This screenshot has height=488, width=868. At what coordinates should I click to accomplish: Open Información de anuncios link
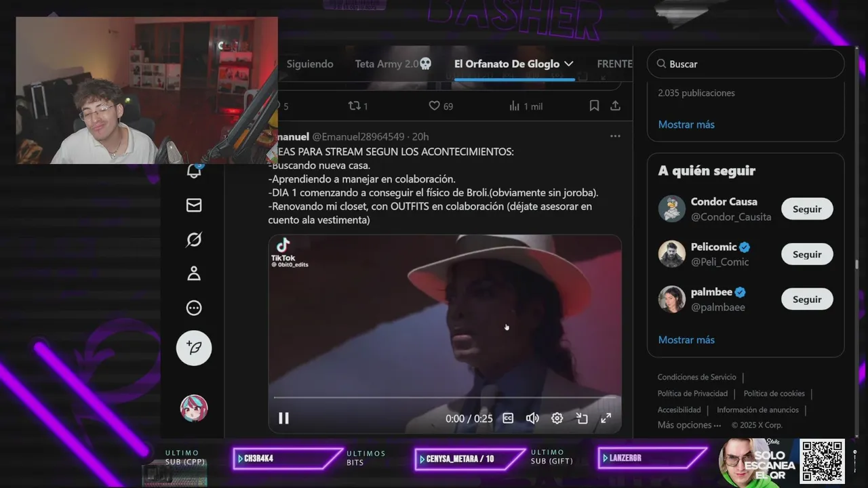coord(757,409)
